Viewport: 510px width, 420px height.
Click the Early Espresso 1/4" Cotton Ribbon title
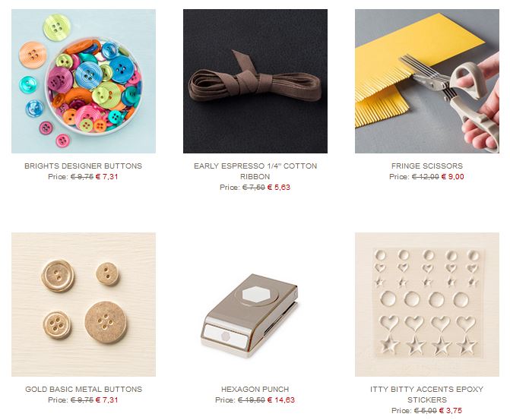[x=255, y=171]
